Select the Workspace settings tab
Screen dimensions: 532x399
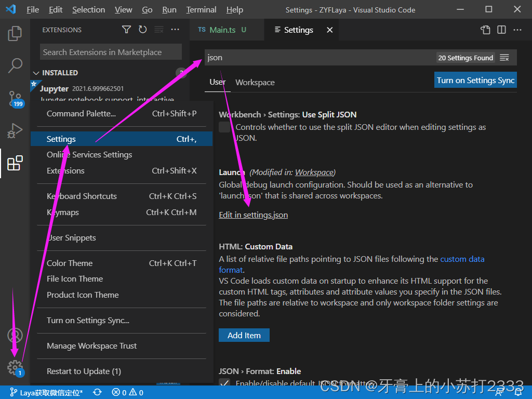[255, 83]
